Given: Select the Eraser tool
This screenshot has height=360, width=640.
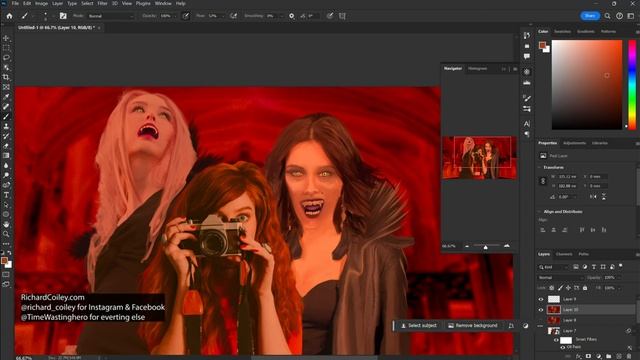Looking at the screenshot, I should [6, 146].
